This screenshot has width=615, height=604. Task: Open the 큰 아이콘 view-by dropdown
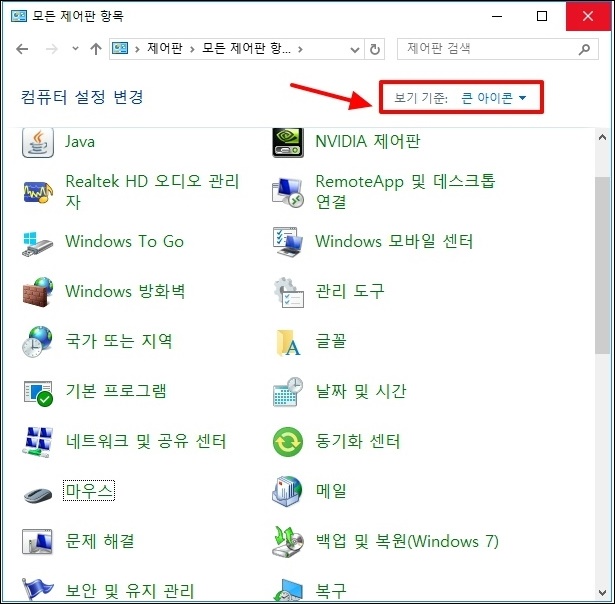tap(493, 97)
